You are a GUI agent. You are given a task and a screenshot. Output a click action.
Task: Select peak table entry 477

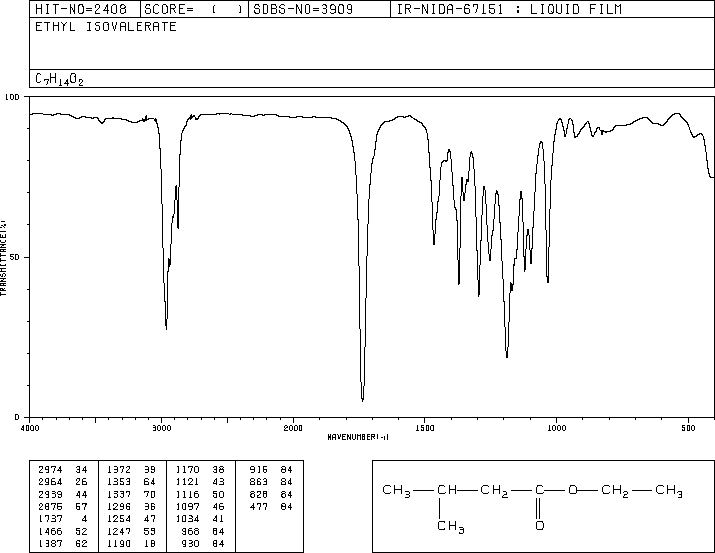point(259,506)
